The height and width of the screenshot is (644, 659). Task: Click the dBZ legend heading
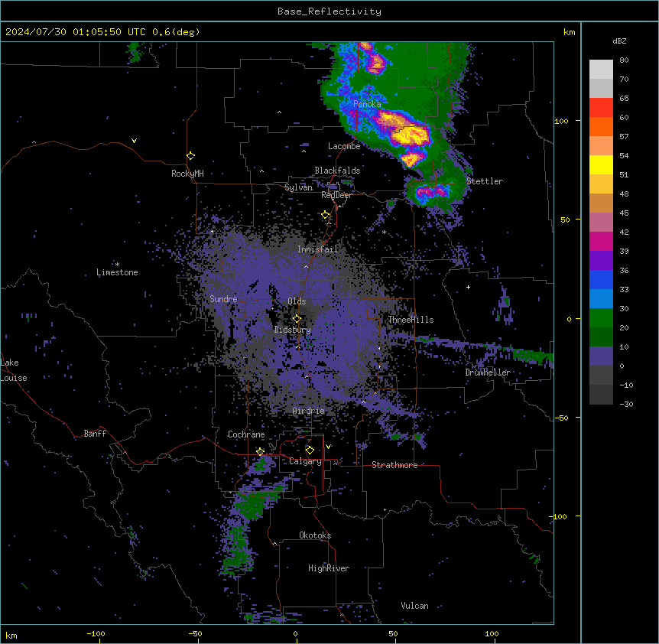coord(619,41)
